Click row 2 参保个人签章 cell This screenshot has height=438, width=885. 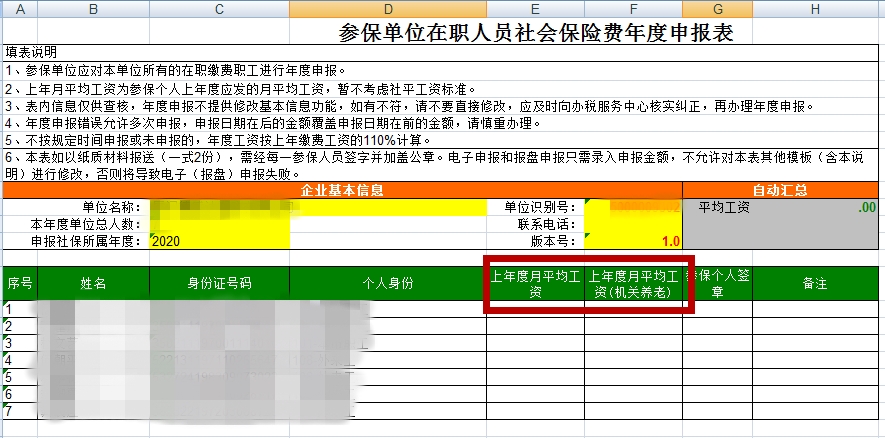pyautogui.click(x=717, y=326)
